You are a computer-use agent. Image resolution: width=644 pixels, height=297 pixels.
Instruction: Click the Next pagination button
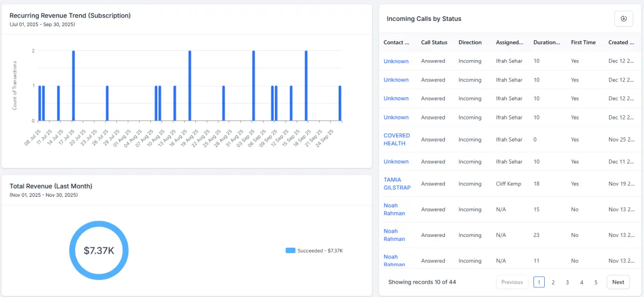[618, 282]
